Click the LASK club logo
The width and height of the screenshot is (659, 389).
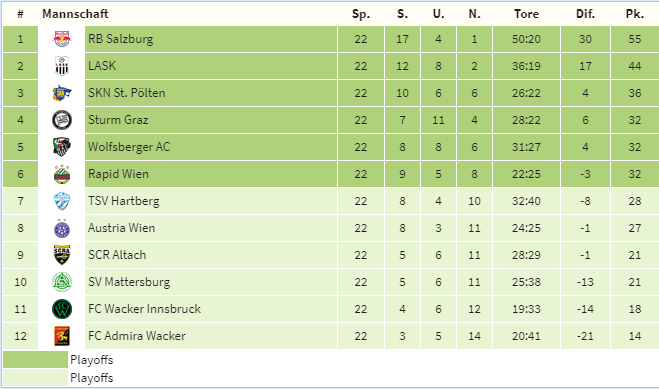[62, 66]
